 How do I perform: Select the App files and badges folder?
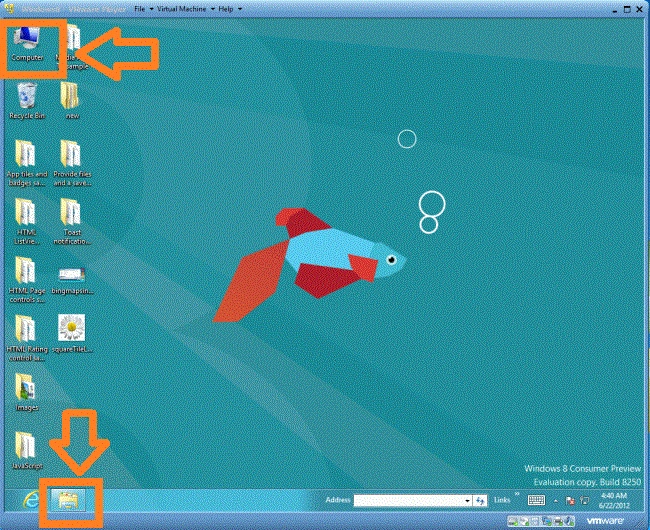pyautogui.click(x=27, y=163)
